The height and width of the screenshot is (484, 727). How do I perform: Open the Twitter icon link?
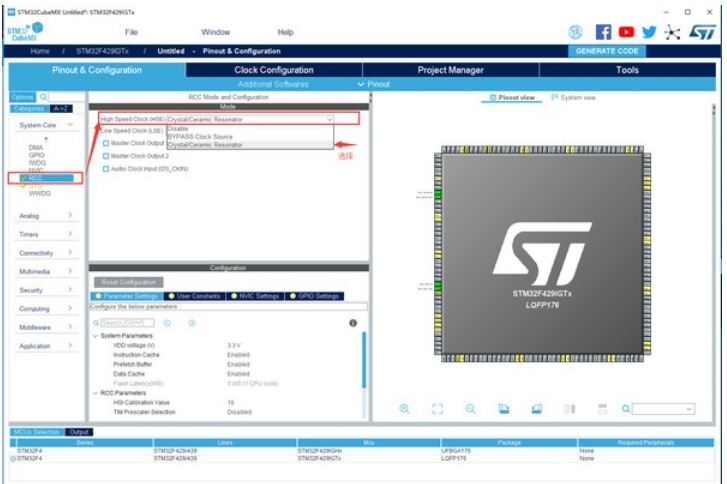[x=649, y=32]
